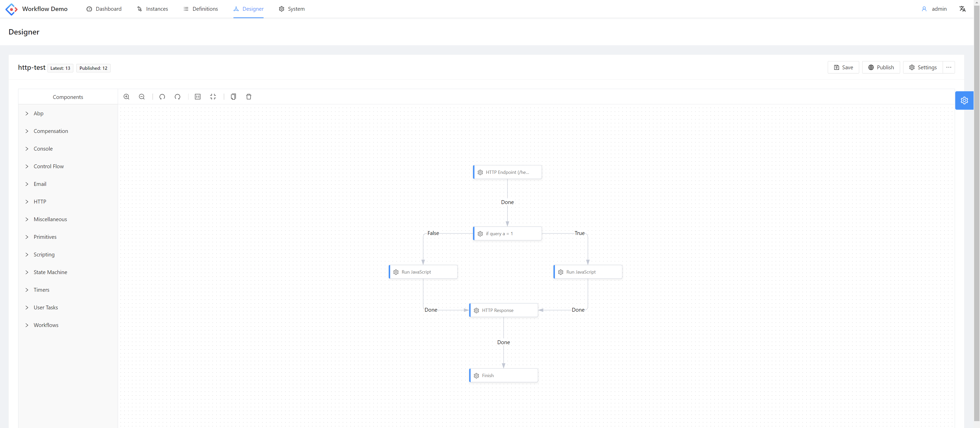Go to the Definitions menu item
This screenshot has width=980, height=428.
[x=200, y=9]
